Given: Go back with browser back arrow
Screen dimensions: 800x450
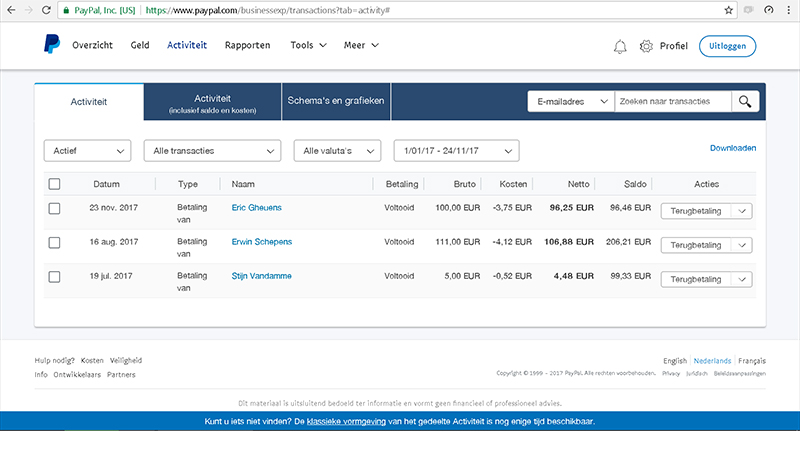Looking at the screenshot, I should tap(11, 10).
